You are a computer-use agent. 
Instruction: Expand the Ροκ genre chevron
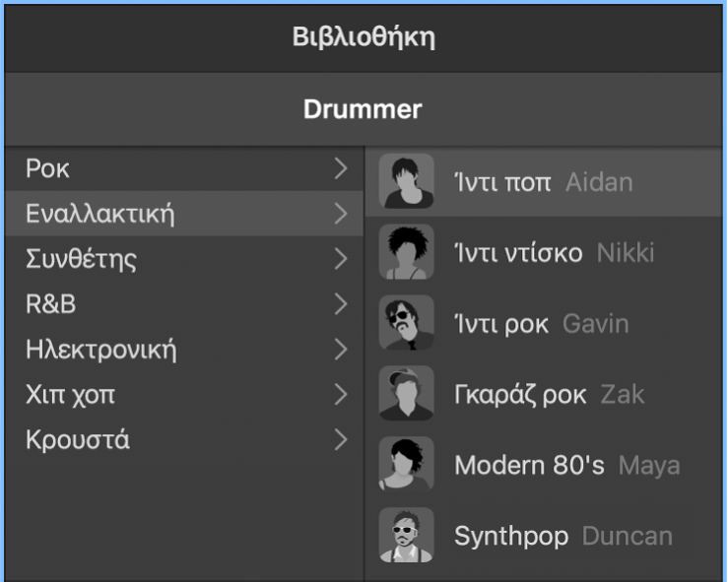(341, 168)
